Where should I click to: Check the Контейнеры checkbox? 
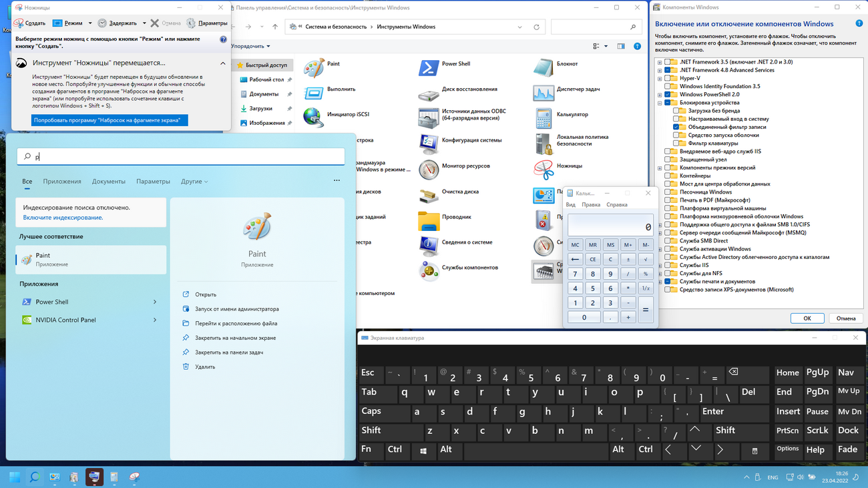point(668,176)
